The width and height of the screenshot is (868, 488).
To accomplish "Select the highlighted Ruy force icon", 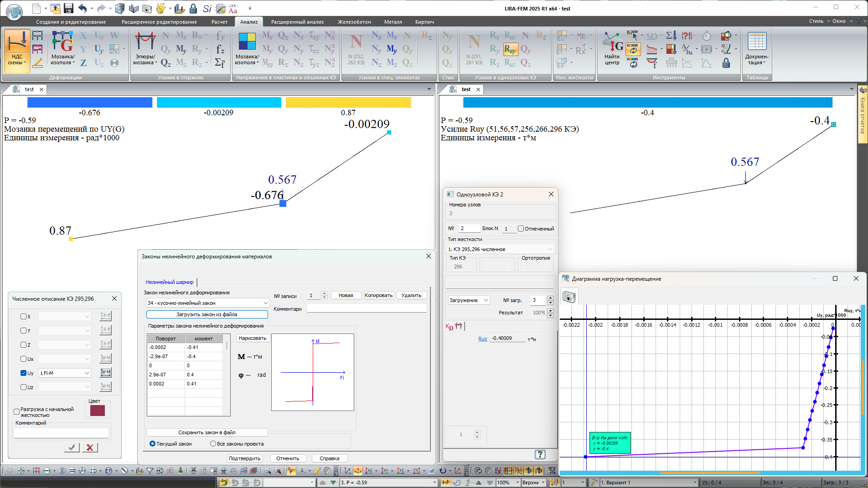I will point(510,49).
